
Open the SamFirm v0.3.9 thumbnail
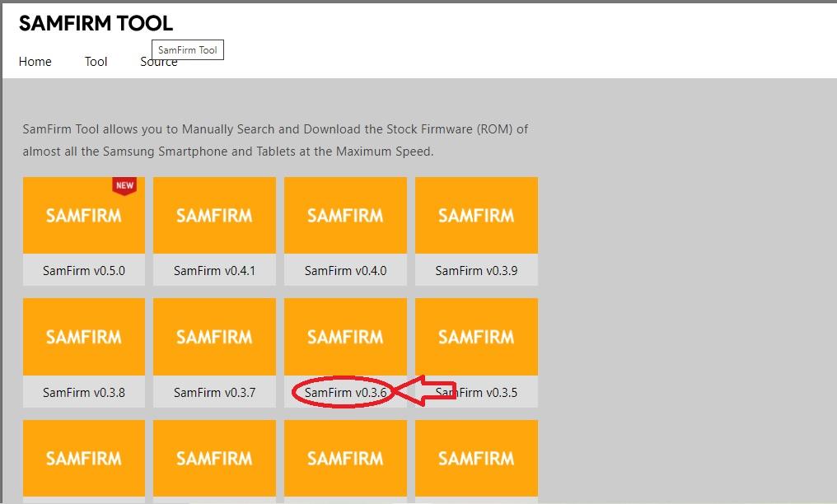click(x=477, y=216)
